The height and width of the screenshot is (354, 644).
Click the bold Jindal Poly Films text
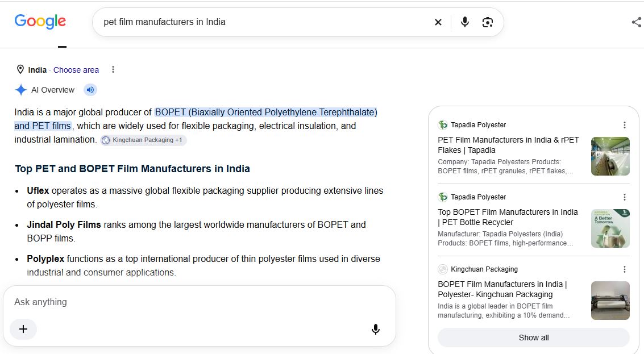(64, 224)
